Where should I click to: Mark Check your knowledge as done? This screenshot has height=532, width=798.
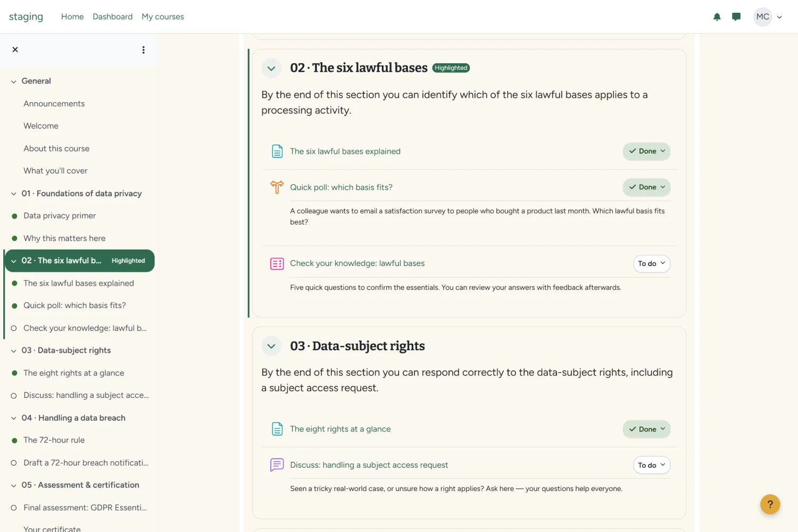pos(652,263)
